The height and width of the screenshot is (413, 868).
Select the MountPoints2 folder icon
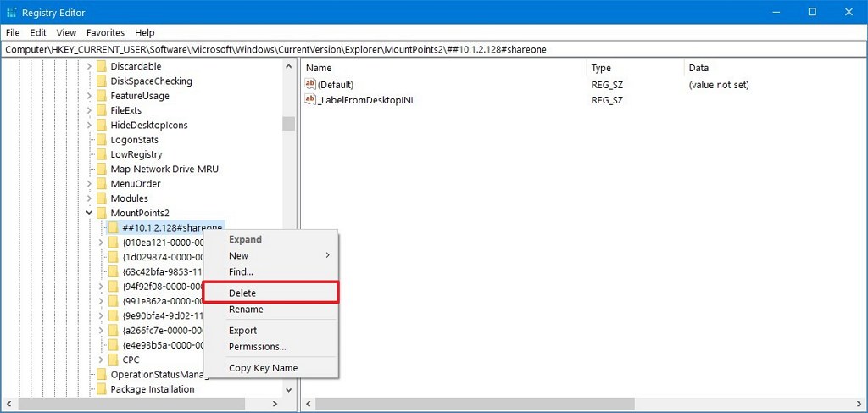tap(102, 213)
